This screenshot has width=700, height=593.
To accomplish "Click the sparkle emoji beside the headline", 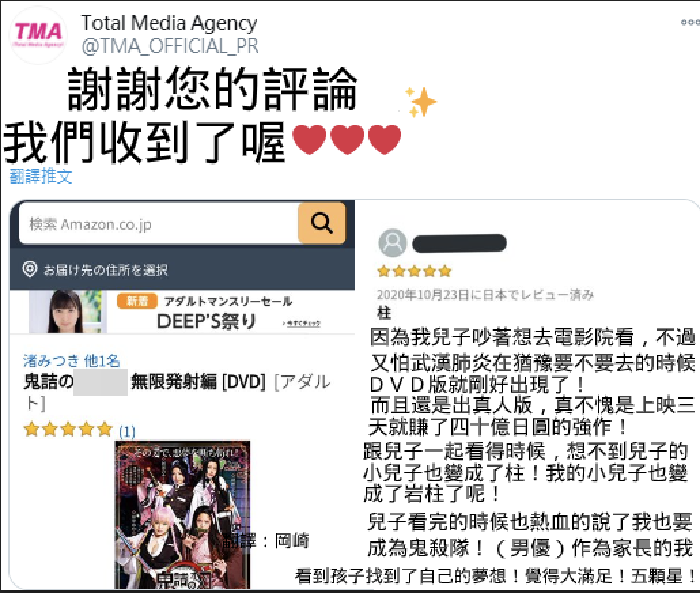I will 419,102.
